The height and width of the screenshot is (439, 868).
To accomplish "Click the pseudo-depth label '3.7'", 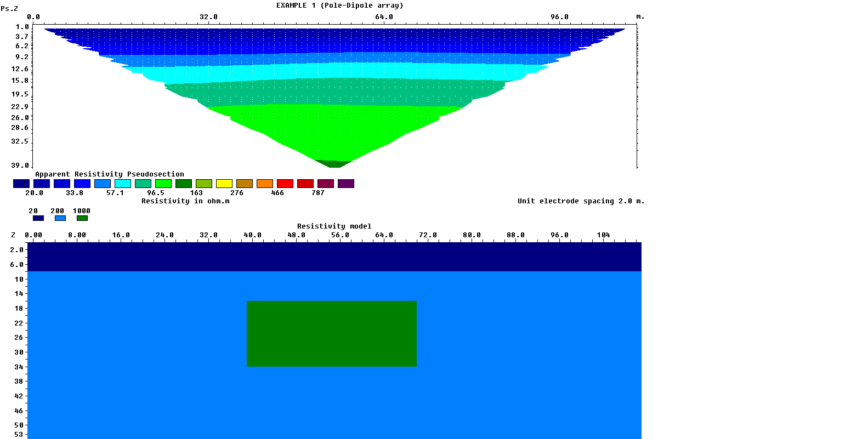I will tap(22, 37).
